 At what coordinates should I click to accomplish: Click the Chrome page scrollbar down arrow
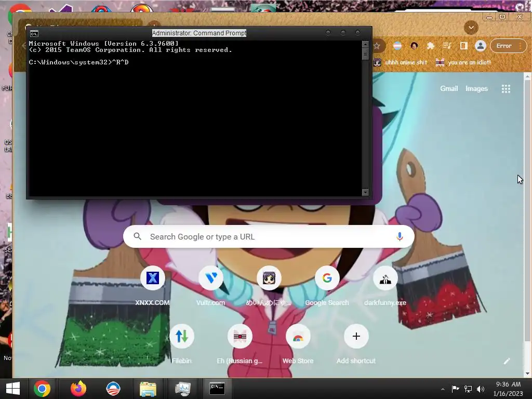(528, 374)
